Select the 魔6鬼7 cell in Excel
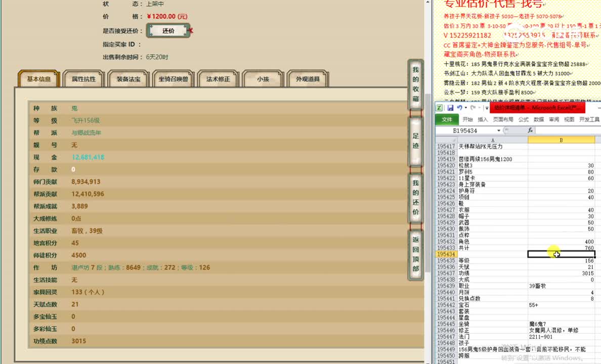601x364 pixels. coord(561,324)
